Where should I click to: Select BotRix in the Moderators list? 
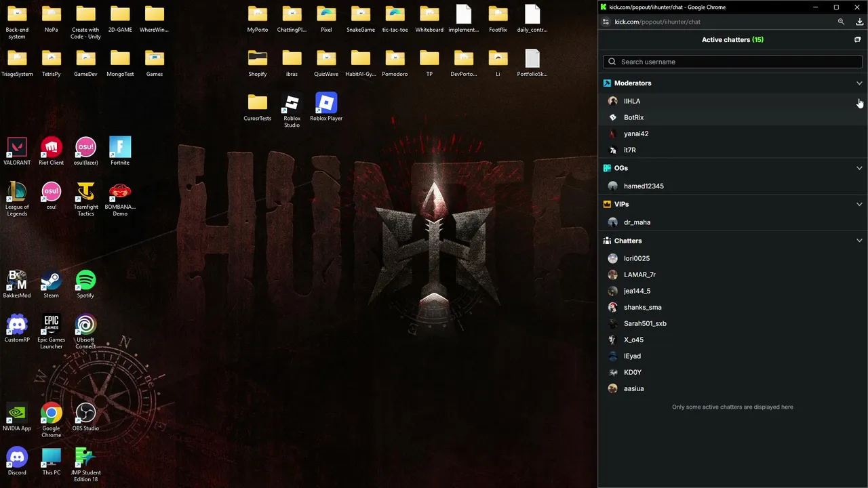732,117
